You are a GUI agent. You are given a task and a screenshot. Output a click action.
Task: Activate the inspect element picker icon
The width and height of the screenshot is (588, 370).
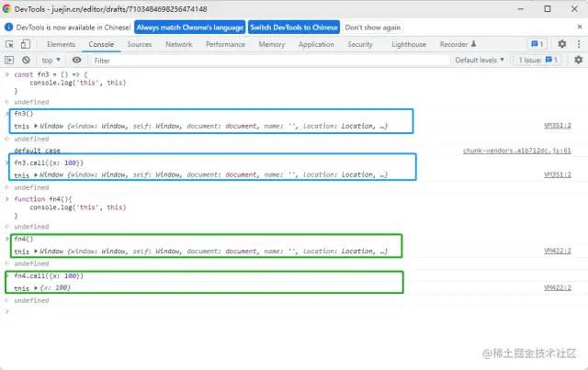point(11,44)
